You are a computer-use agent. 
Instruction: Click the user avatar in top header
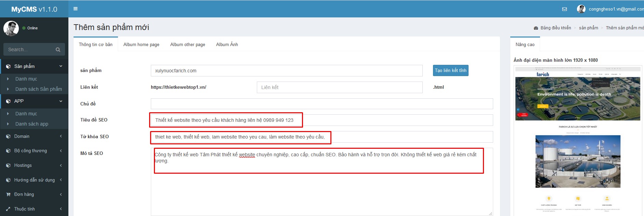[x=581, y=9]
